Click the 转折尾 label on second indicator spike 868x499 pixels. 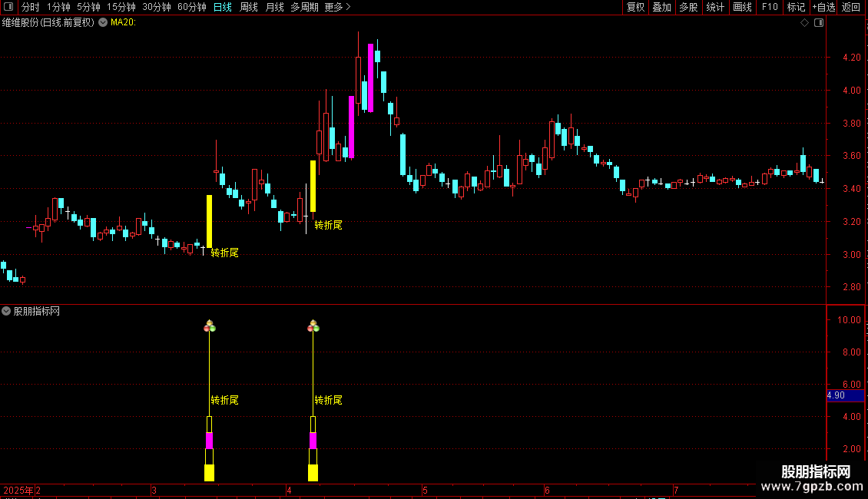click(x=328, y=400)
